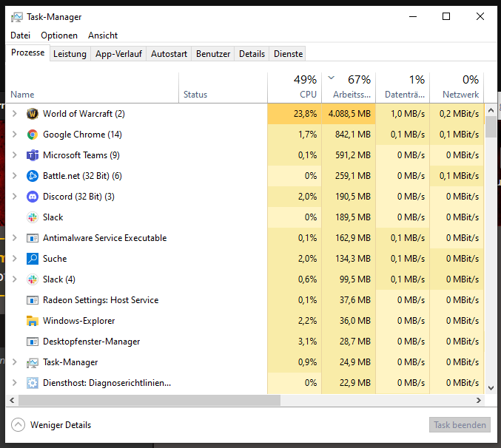Viewport: 501px width, 448px height.
Task: Click the Windows-Explorer folder icon
Action: [x=33, y=321]
